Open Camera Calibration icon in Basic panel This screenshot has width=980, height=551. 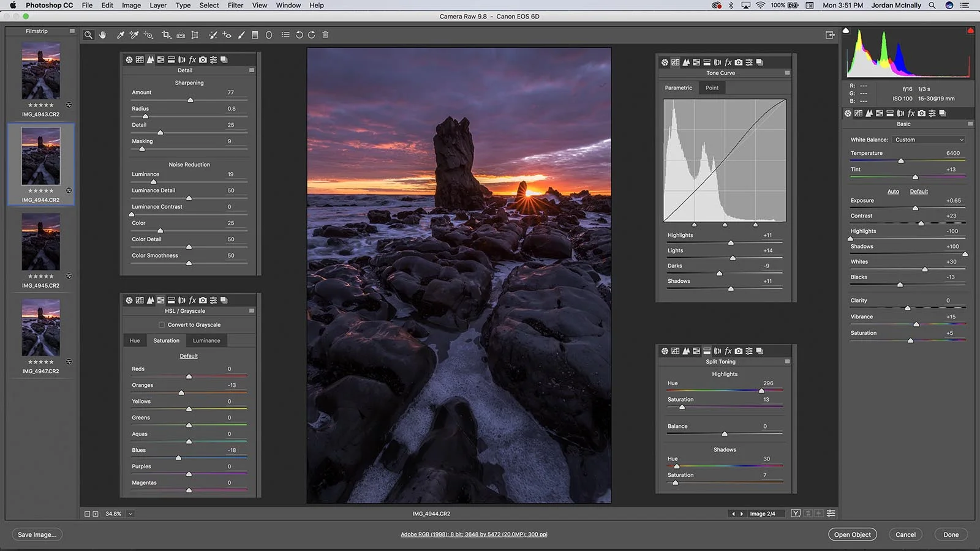922,113
